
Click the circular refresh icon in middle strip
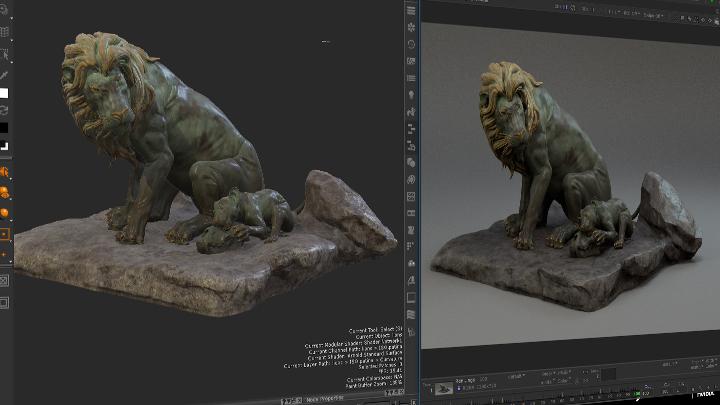pyautogui.click(x=411, y=43)
